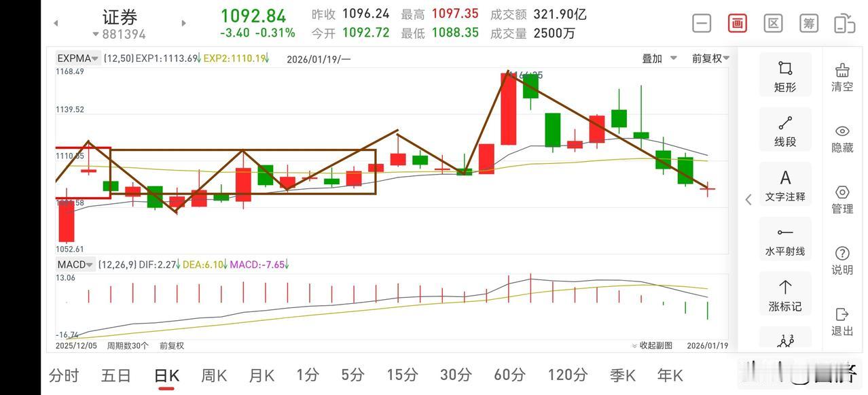The height and width of the screenshot is (395, 868).
Task: Exit drawing mode with 退出
Action: click(842, 322)
